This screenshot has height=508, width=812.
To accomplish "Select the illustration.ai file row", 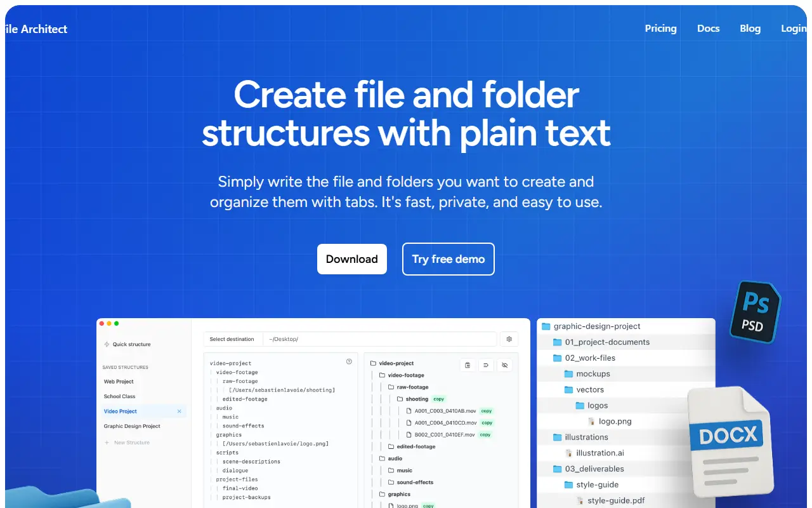I will point(626,453).
